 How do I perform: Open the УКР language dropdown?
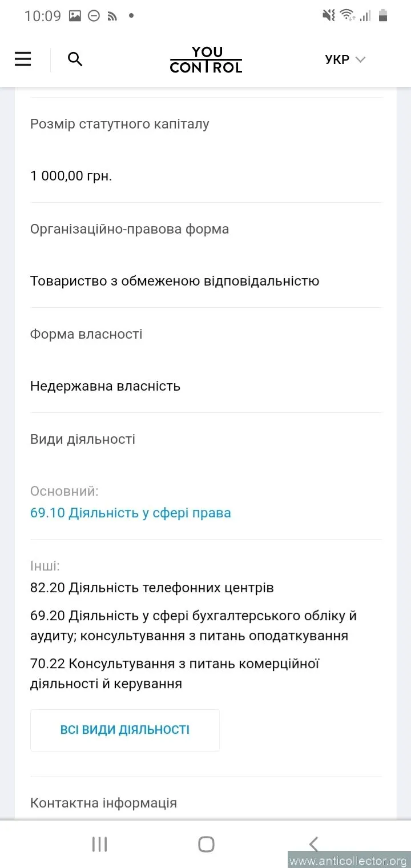pyautogui.click(x=345, y=59)
